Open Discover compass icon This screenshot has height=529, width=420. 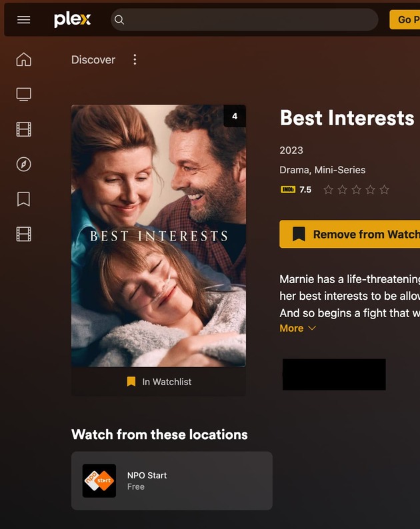click(x=23, y=165)
